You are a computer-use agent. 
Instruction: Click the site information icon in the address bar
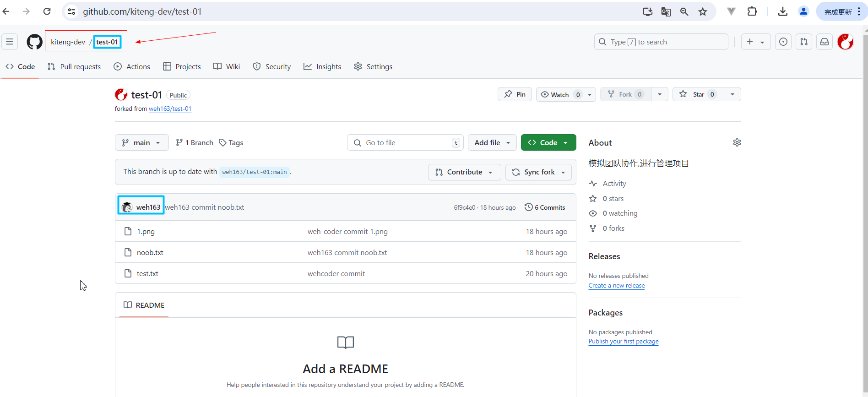[72, 11]
